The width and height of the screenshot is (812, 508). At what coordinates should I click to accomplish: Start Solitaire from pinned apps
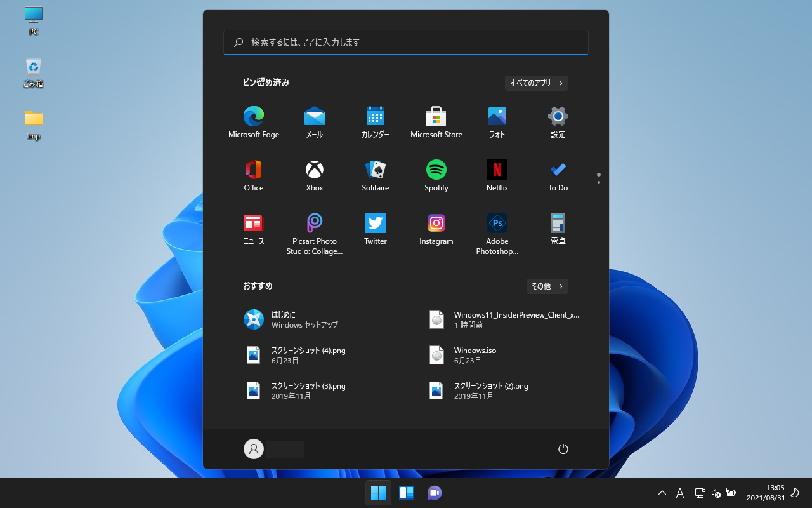point(376,176)
